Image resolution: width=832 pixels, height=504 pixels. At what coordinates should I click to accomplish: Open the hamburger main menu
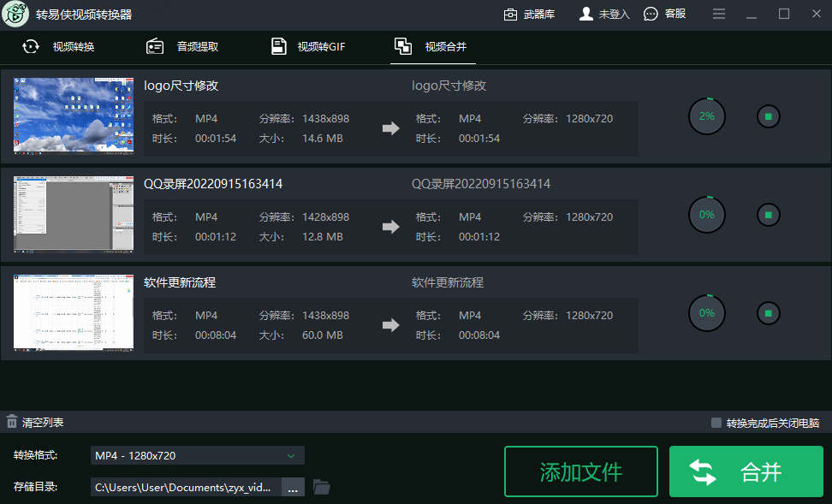point(719,14)
